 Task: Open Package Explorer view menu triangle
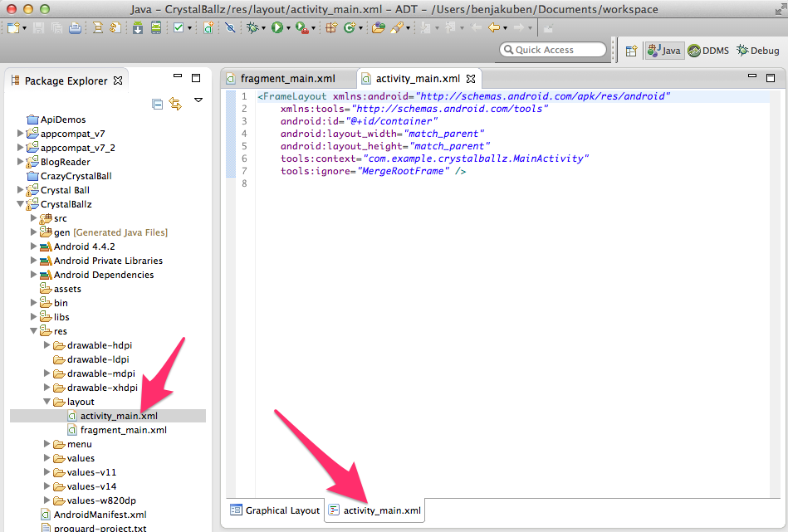click(x=198, y=100)
